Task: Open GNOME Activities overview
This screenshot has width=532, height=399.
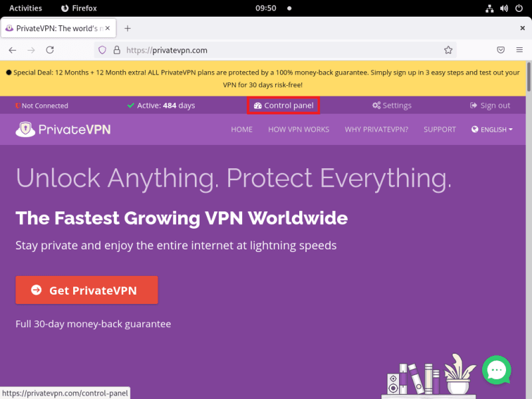Action: pos(25,8)
